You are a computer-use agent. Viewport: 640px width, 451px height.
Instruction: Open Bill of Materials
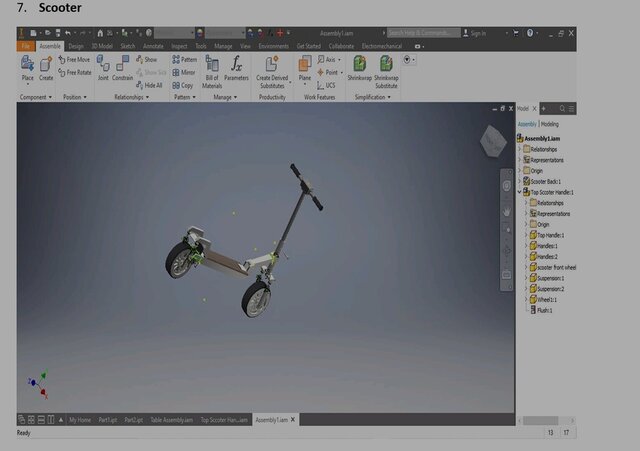pyautogui.click(x=212, y=72)
